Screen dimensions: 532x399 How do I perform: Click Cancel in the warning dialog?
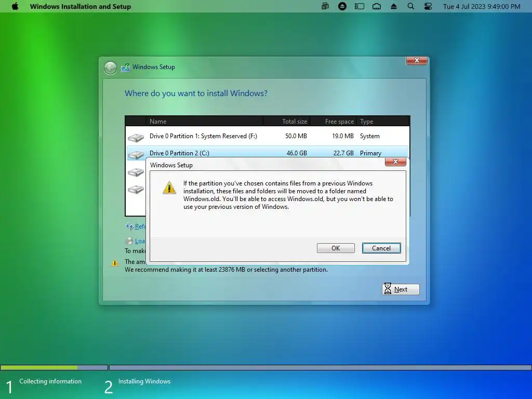pos(381,248)
